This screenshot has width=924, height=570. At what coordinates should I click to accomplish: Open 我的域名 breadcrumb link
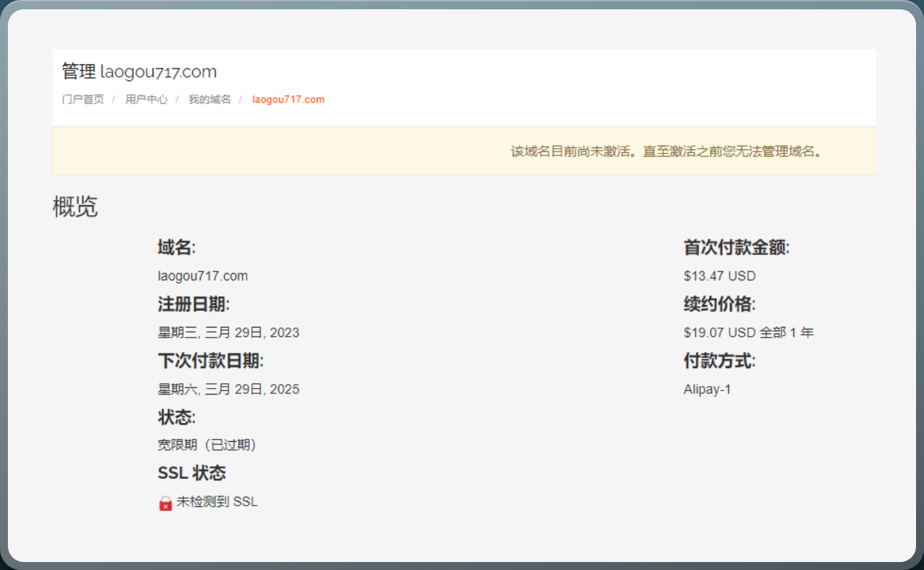coord(210,100)
